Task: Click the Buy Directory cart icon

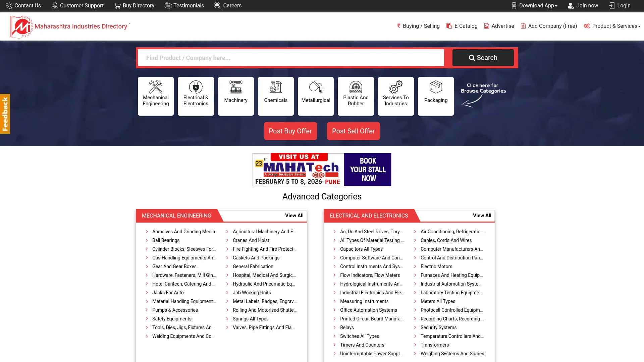Action: tap(117, 6)
